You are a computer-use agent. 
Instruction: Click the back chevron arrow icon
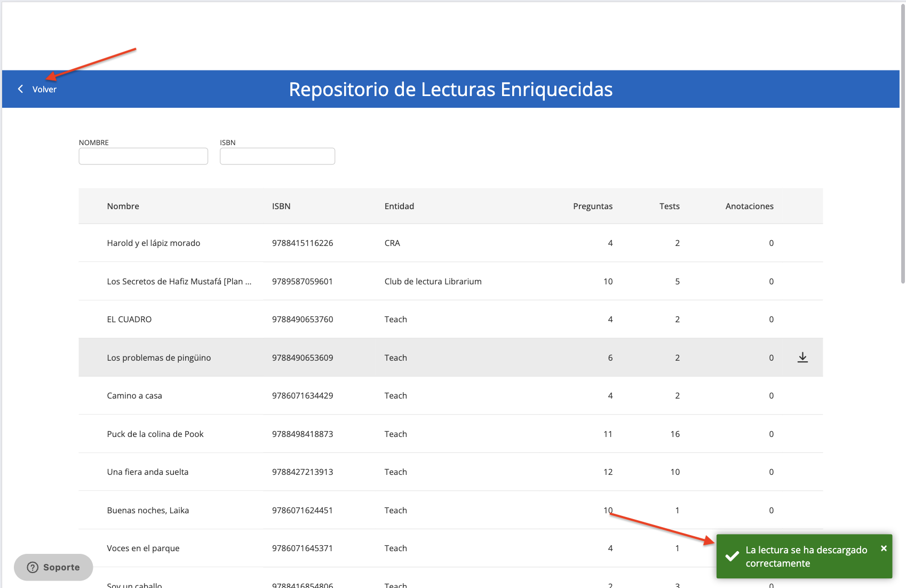coord(20,89)
